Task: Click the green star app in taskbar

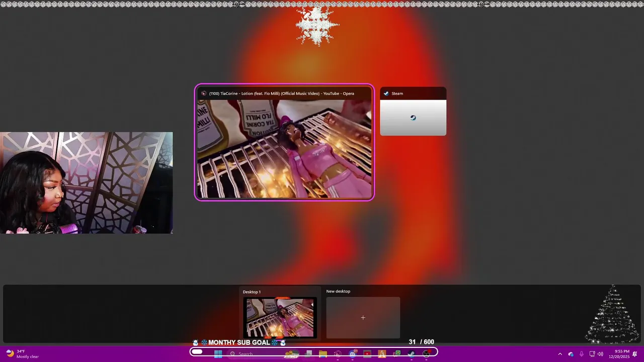Action: (396, 354)
